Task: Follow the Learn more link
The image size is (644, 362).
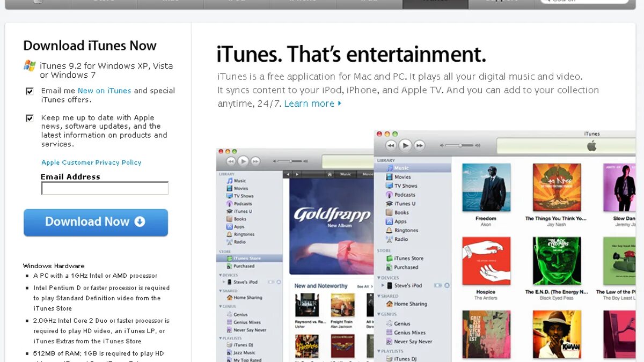Action: click(x=312, y=104)
